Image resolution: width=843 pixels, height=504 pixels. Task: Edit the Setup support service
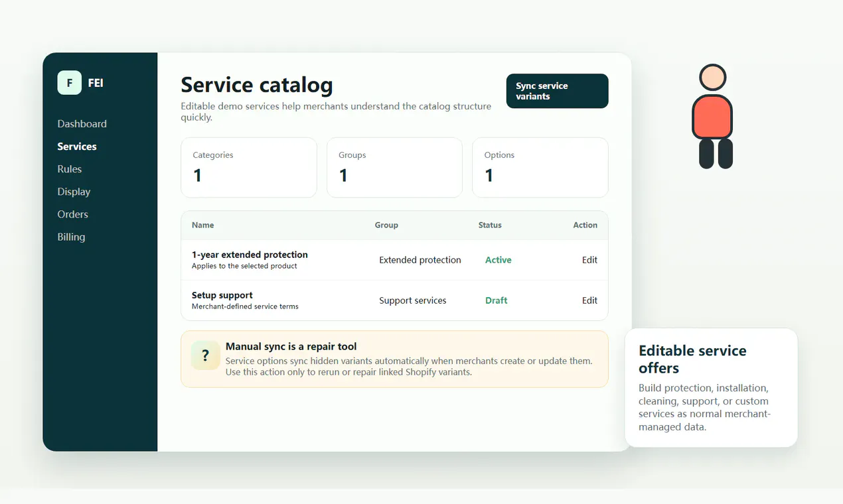click(x=589, y=300)
